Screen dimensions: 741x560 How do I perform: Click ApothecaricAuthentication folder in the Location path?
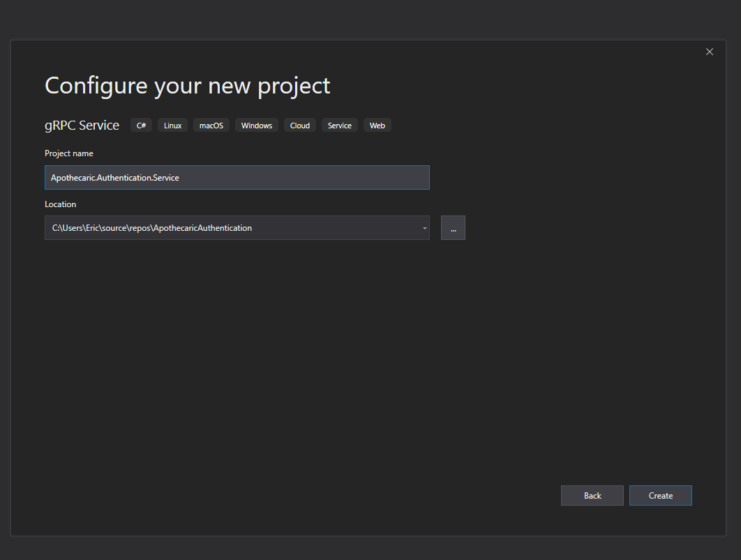pos(202,228)
